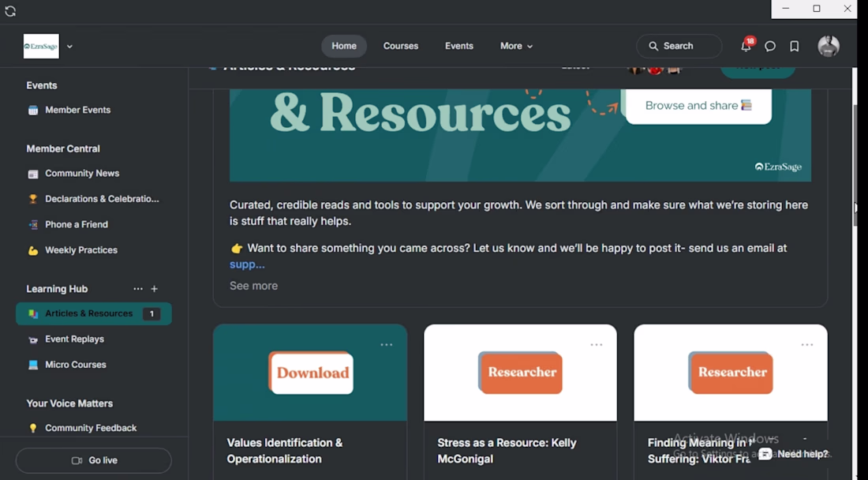Image resolution: width=868 pixels, height=480 pixels.
Task: Open Values Identification & Operationalization post
Action: click(x=285, y=451)
